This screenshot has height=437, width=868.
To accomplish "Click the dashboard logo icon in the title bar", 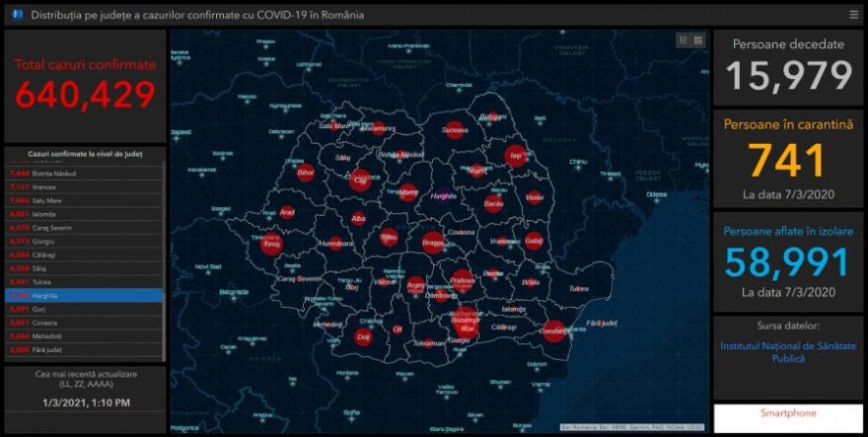I will 17,15.
